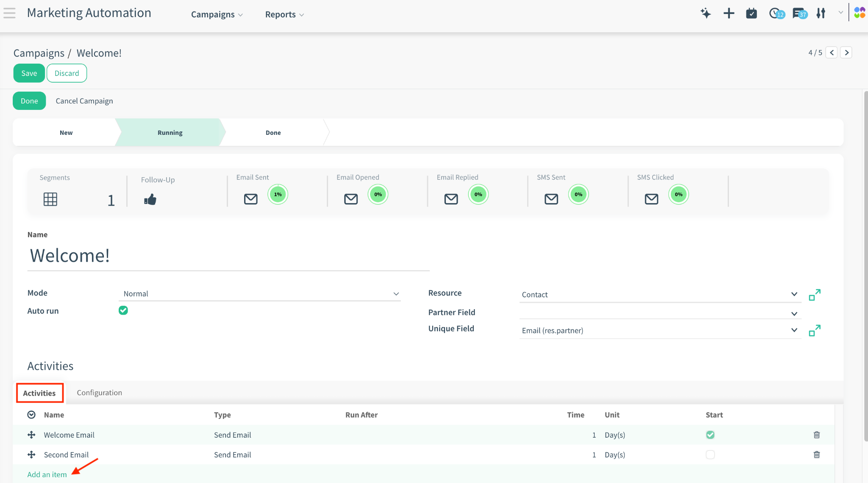
Task: Click the plus icon to create new record
Action: click(729, 13)
